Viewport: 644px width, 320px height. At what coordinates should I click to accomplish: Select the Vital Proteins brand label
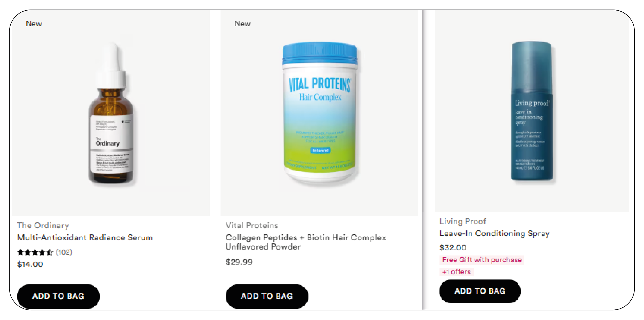pos(252,225)
